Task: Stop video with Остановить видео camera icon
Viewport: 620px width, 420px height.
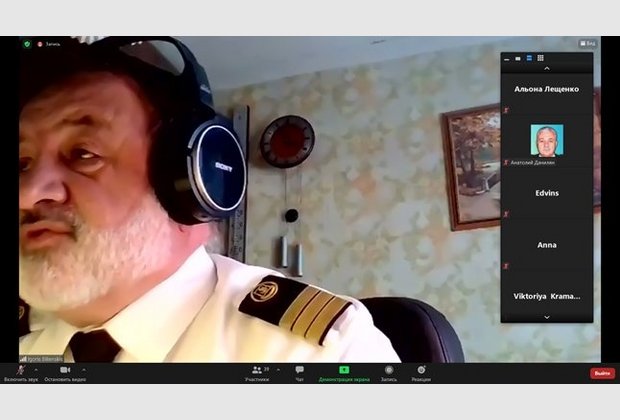Action: coord(65,373)
